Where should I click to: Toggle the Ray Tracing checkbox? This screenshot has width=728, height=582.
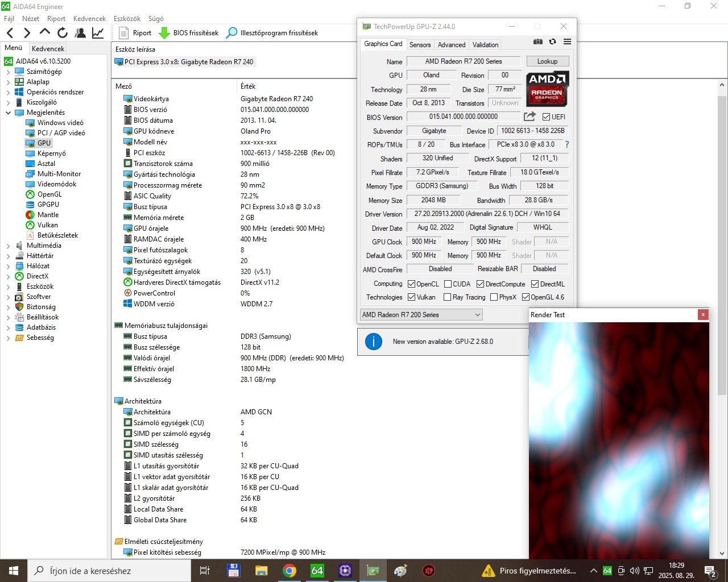(447, 297)
